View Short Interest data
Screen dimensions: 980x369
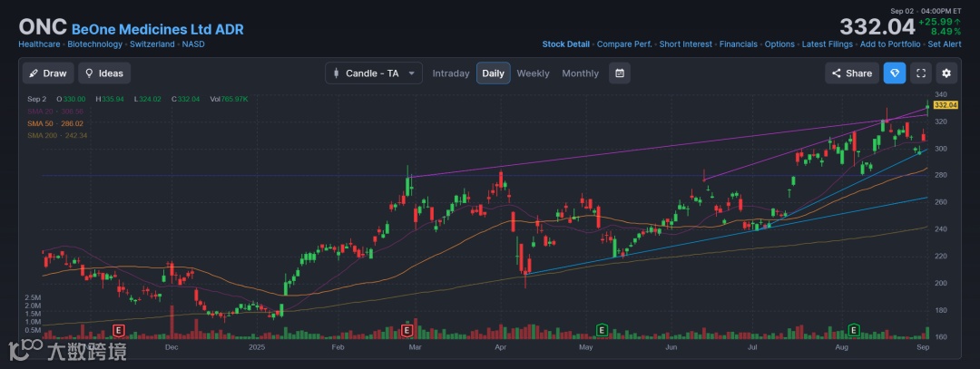point(686,44)
